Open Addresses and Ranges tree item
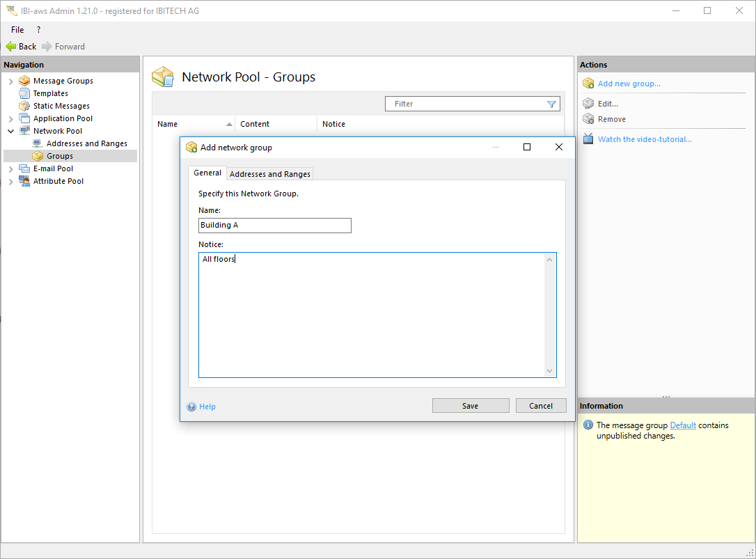The height and width of the screenshot is (559, 756). click(x=86, y=143)
